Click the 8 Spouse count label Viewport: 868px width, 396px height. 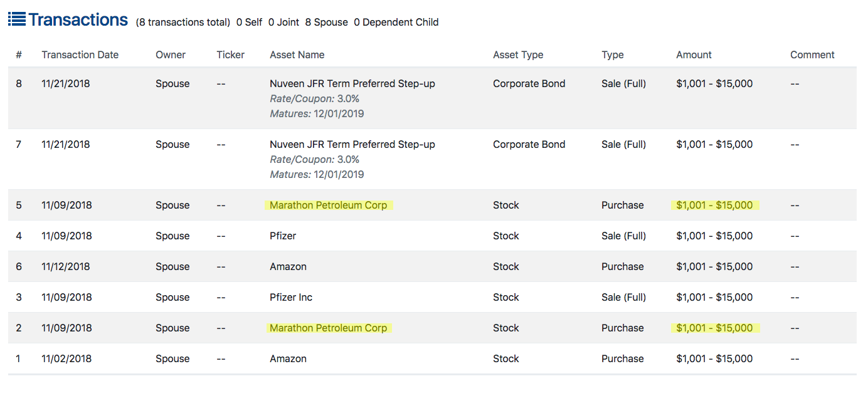(x=326, y=22)
